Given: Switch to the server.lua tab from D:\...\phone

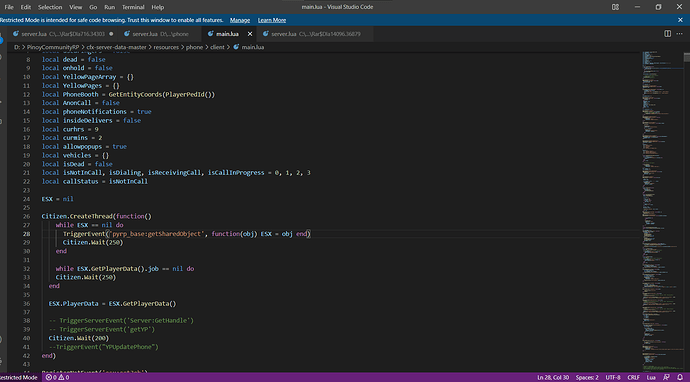Looking at the screenshot, I should pos(160,34).
